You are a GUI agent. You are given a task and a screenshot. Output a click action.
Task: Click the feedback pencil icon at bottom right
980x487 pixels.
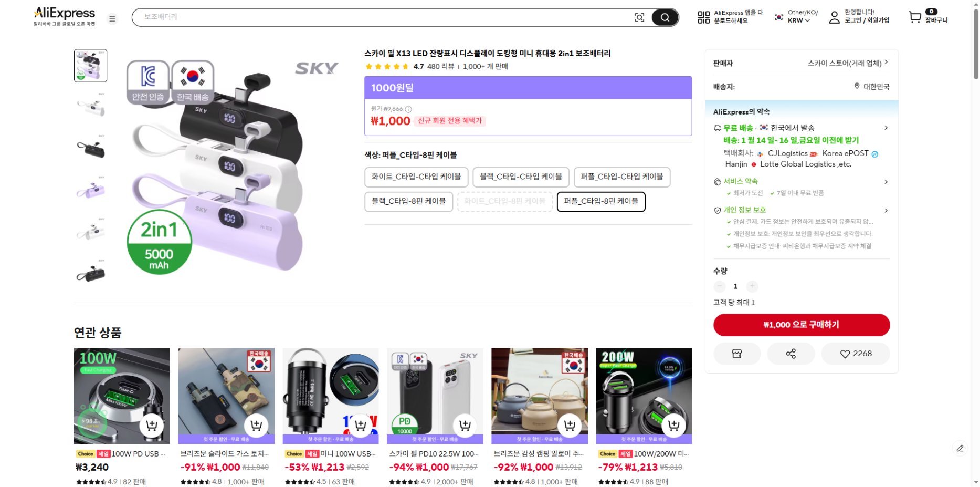tap(960, 448)
